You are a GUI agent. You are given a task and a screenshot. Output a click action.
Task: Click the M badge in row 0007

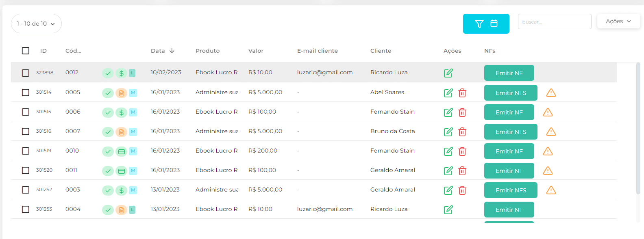coord(133,131)
